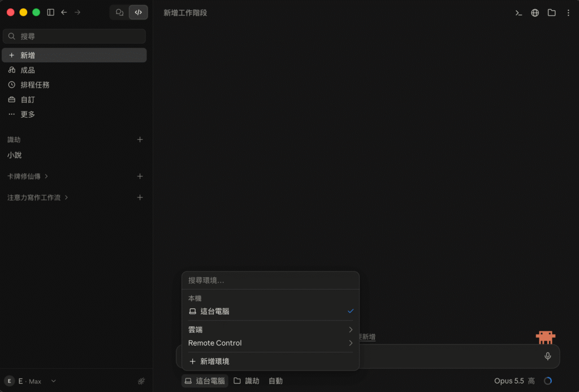Image resolution: width=579 pixels, height=392 pixels.
Task: Click the circular usage progress indicator
Action: click(x=548, y=381)
